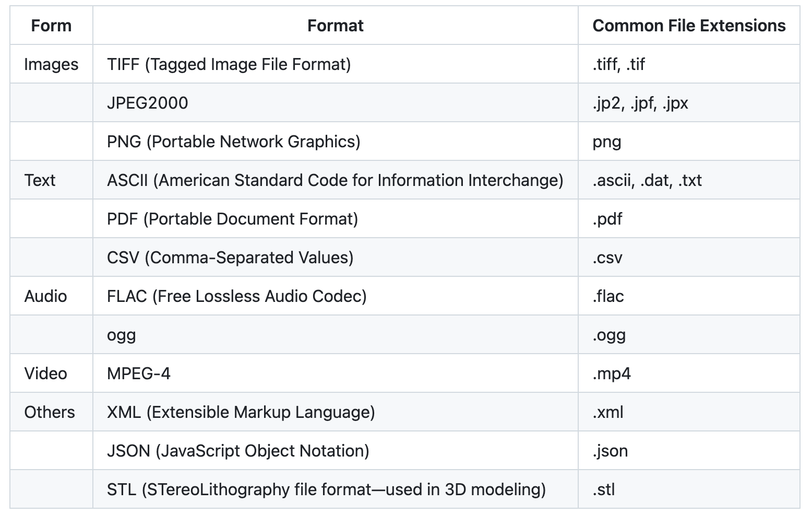The width and height of the screenshot is (812, 514).
Task: Select the .ogg extension cell
Action: 609,335
